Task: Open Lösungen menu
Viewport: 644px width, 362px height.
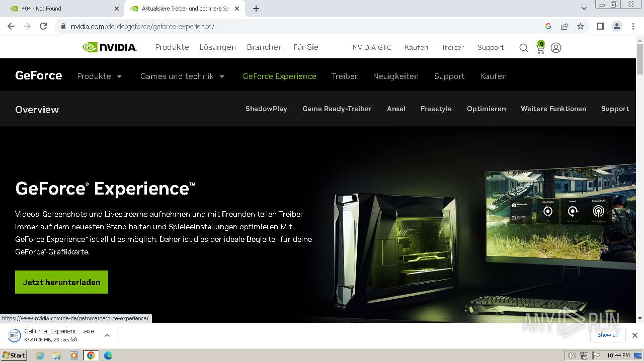Action: (x=218, y=47)
